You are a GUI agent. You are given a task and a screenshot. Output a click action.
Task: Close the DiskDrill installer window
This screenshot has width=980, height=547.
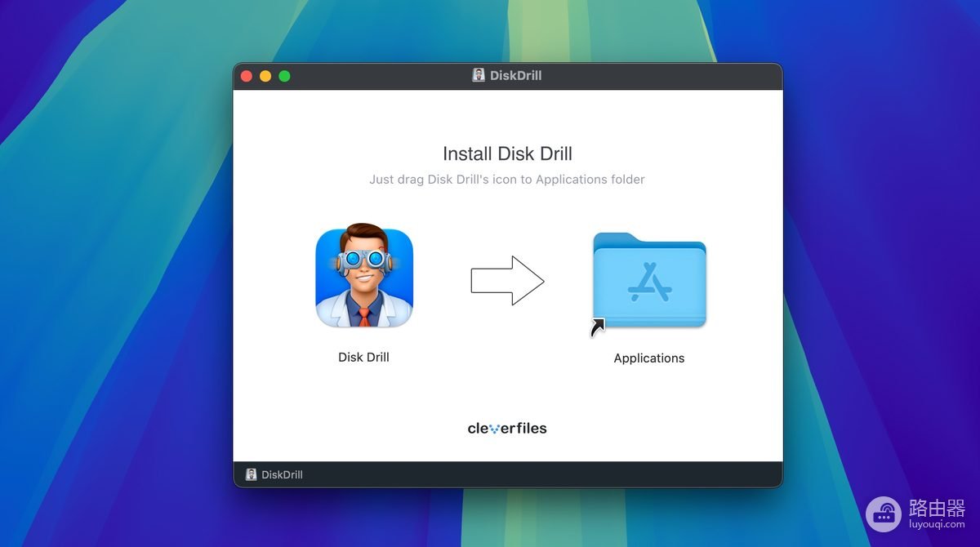(x=246, y=76)
